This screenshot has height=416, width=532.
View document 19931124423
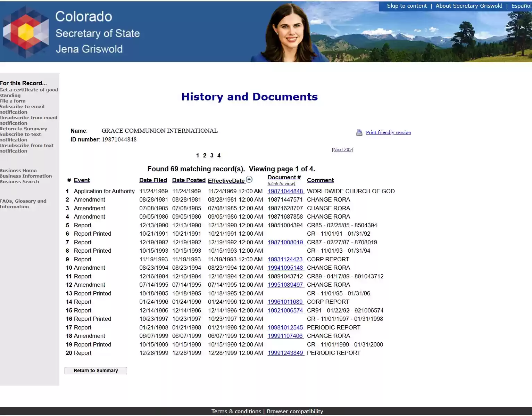coord(286,259)
